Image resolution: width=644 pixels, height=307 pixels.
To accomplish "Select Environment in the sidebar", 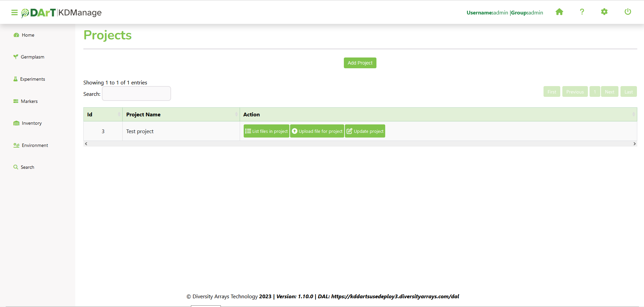I will pyautogui.click(x=35, y=146).
